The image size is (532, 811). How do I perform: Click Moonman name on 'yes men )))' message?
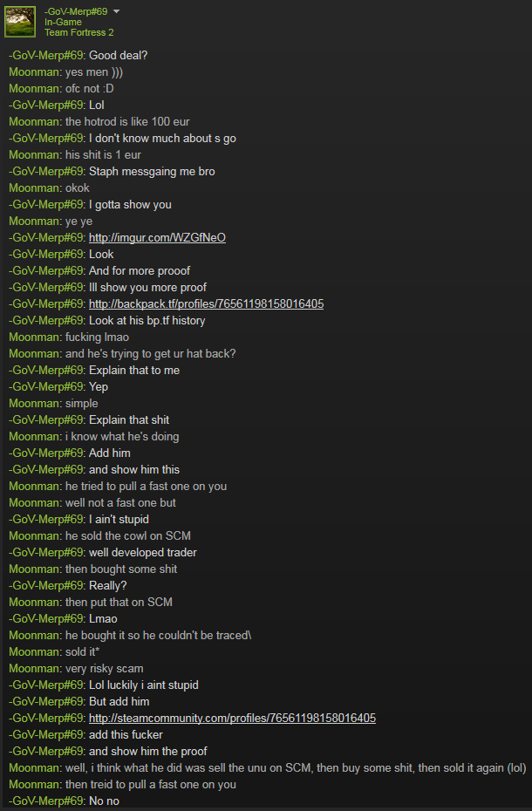pos(34,72)
